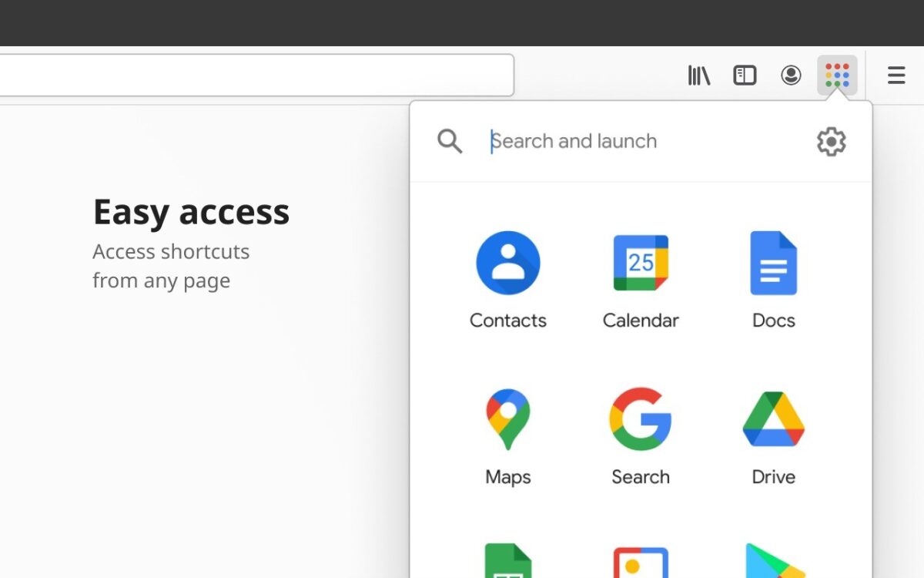Open the red-framed Photos-style icon
This screenshot has height=578, width=924.
pyautogui.click(x=641, y=563)
